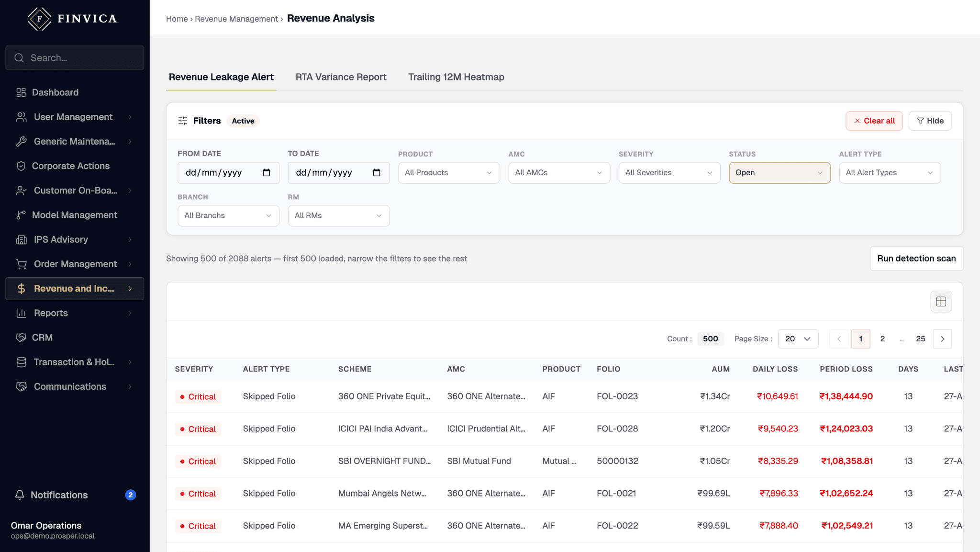980x552 pixels.
Task: Click period loss ₹1,02,652.24
Action: coord(846,494)
